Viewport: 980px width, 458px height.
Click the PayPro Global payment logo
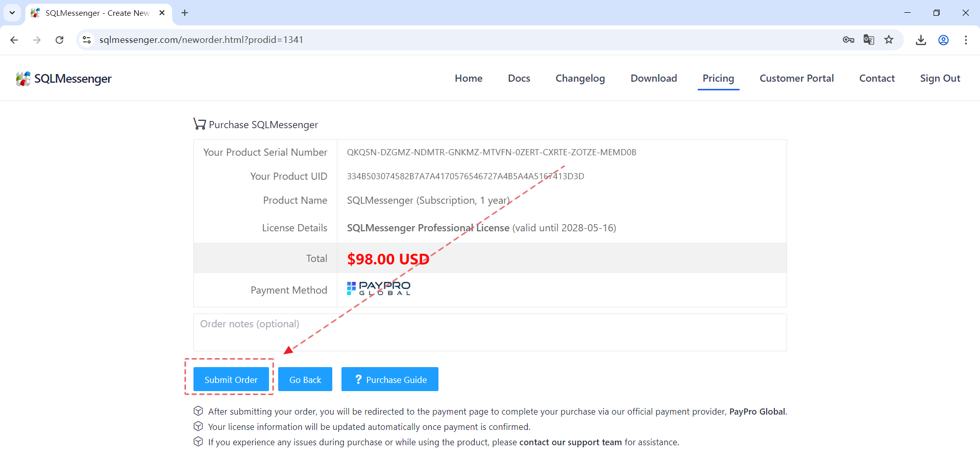point(379,288)
